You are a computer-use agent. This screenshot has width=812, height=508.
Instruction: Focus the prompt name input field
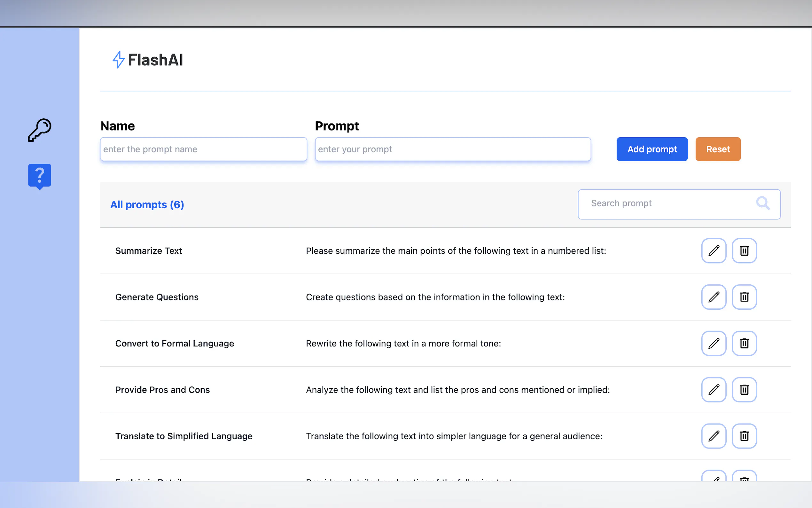coord(203,149)
